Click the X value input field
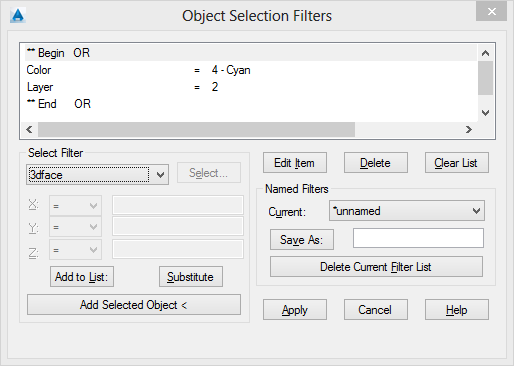Screen dimensions: 514x366 click(x=178, y=205)
